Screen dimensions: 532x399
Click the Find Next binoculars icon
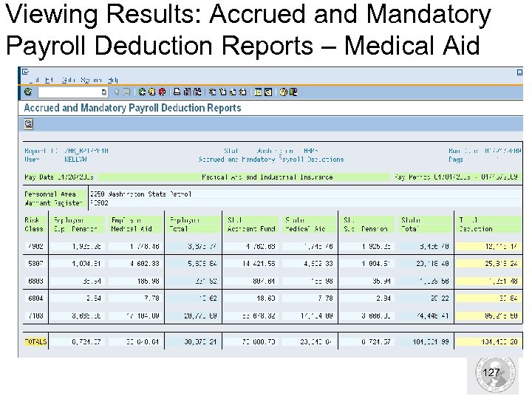coord(197,92)
